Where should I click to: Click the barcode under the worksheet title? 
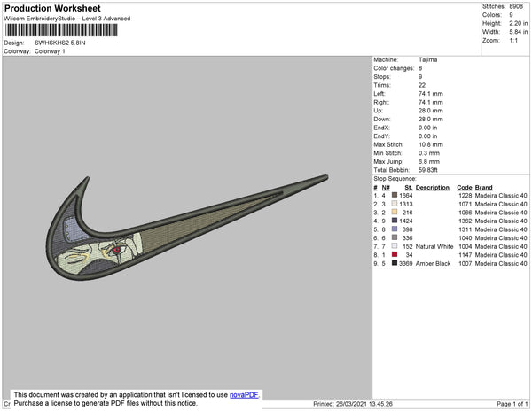click(x=61, y=30)
